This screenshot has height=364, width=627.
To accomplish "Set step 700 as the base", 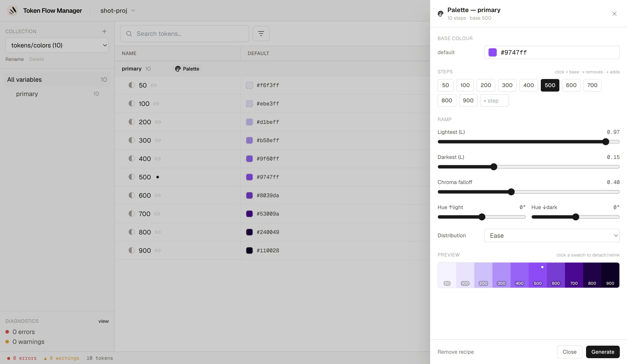I will 592,85.
